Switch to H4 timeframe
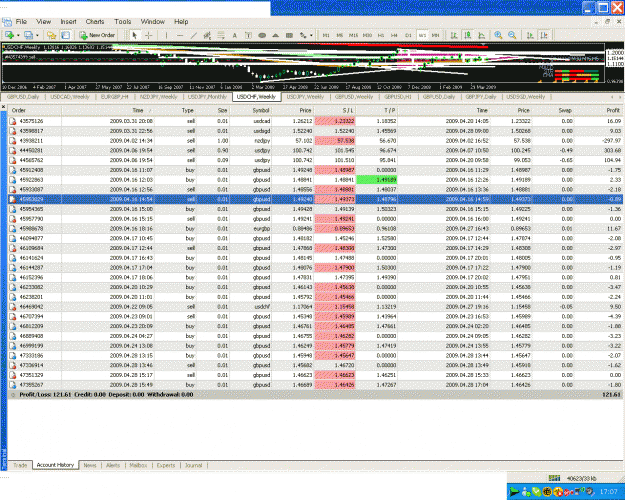Screen dimensions: 625x500 coord(394,35)
